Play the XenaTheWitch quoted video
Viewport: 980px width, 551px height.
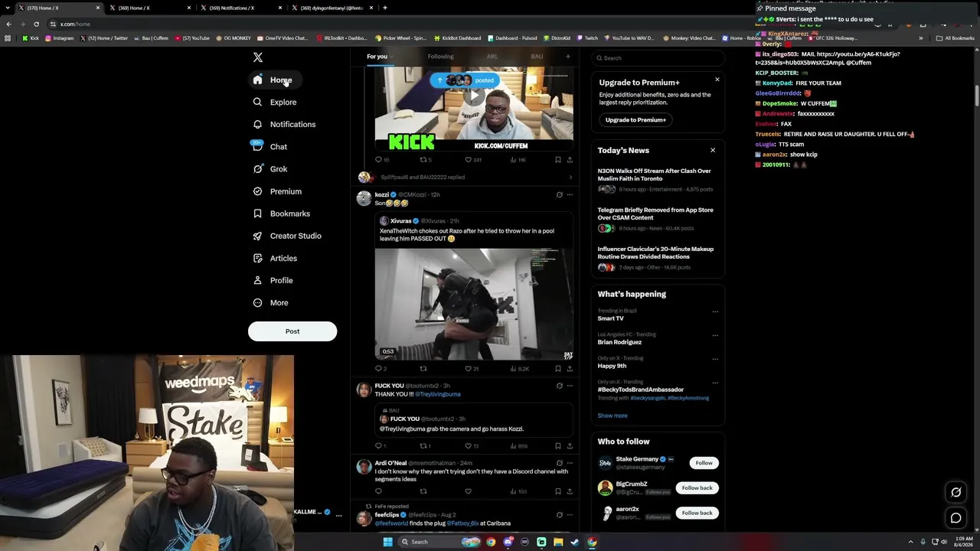tap(474, 304)
